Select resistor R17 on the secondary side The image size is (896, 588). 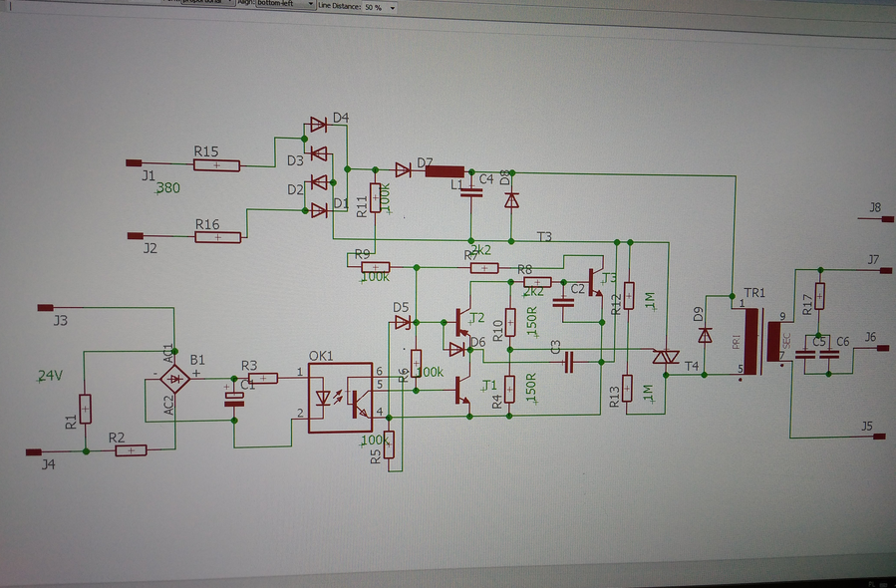tap(819, 297)
